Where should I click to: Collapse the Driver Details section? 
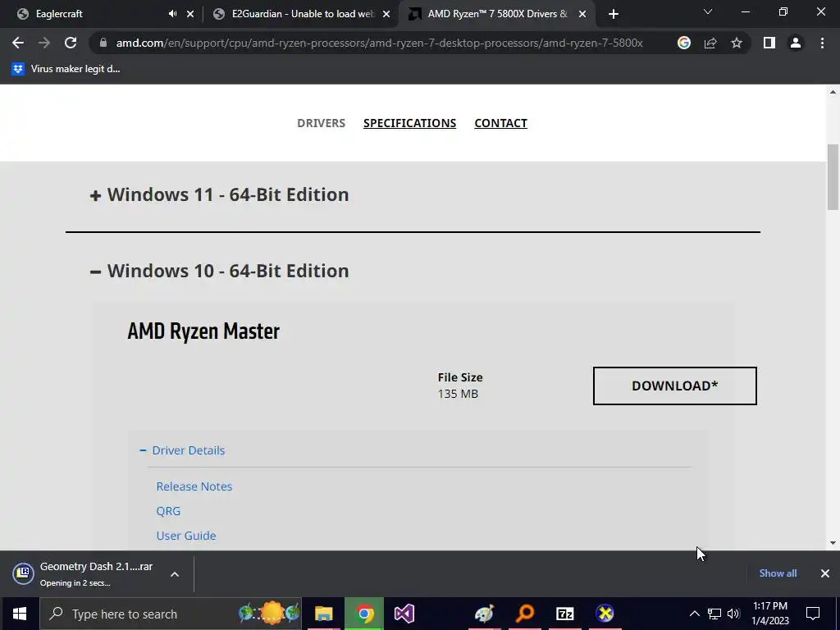[182, 450]
